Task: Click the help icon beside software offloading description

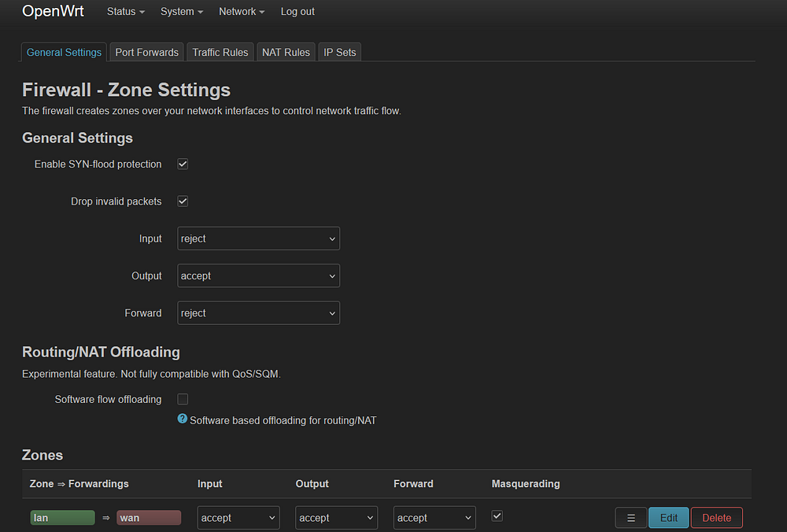Action: point(183,419)
